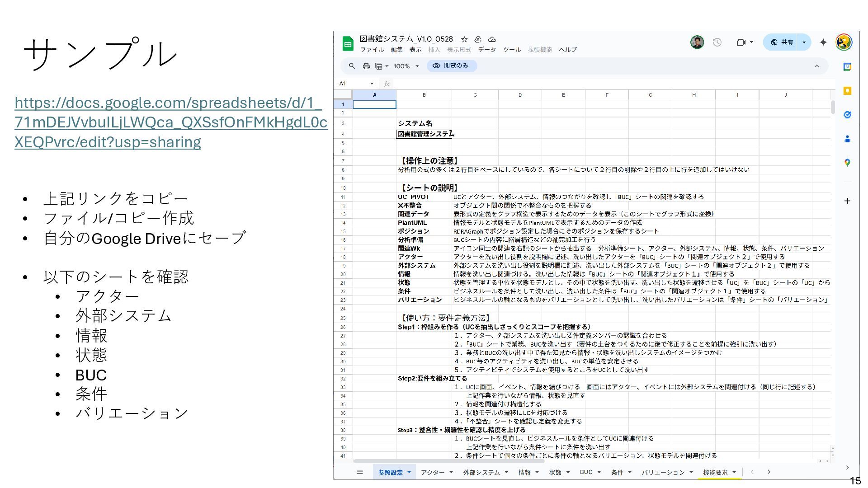Screen dimensions: 868x488
Task: Expand the share button dropdown arrow
Action: [x=804, y=42]
